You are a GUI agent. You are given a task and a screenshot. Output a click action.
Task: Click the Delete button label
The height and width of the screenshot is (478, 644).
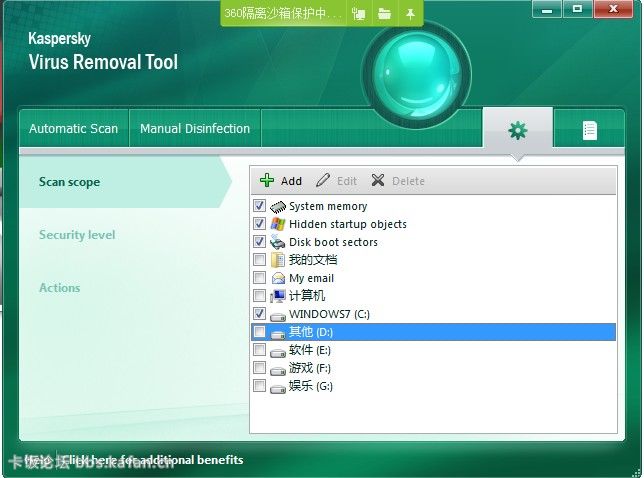[x=408, y=181]
